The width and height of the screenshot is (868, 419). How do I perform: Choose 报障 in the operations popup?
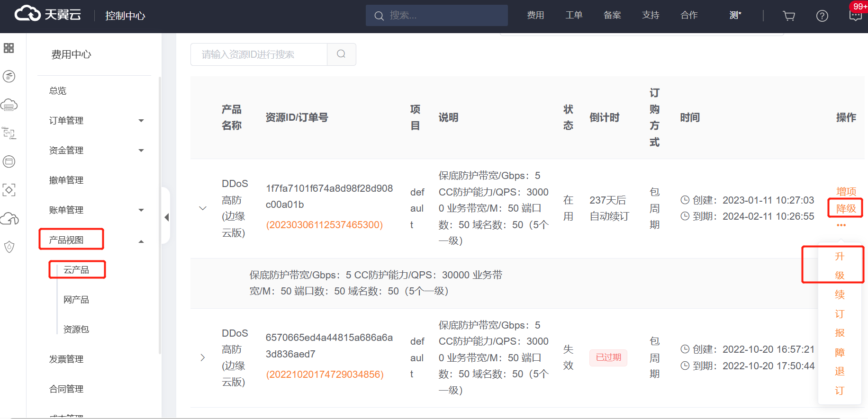tap(840, 342)
